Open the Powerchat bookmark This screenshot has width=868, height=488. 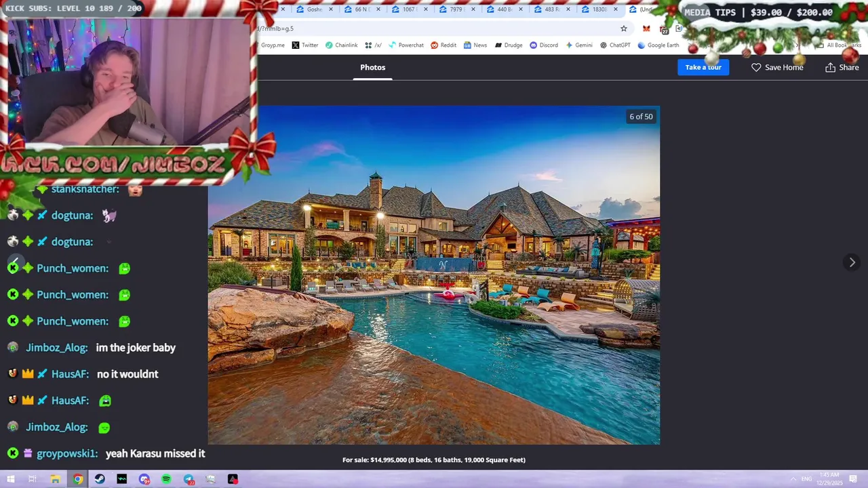tap(406, 45)
